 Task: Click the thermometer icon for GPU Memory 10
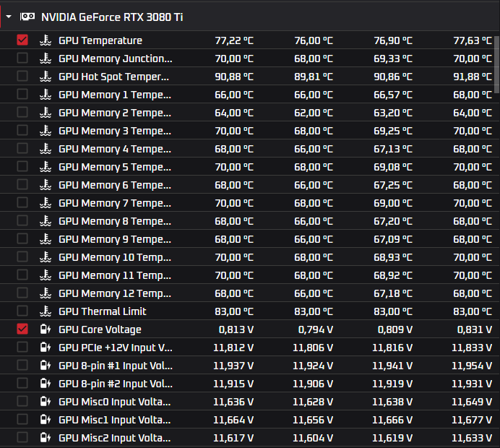click(x=46, y=257)
